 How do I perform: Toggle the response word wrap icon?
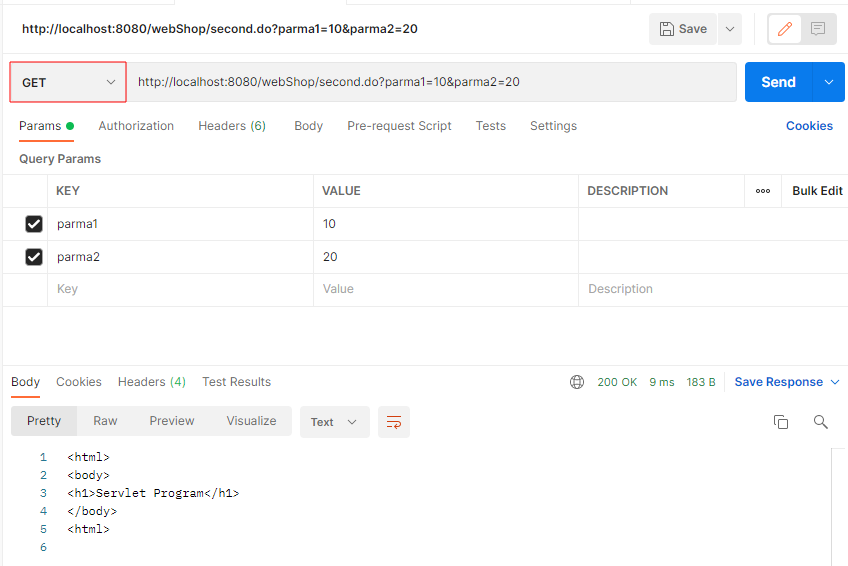tap(394, 422)
